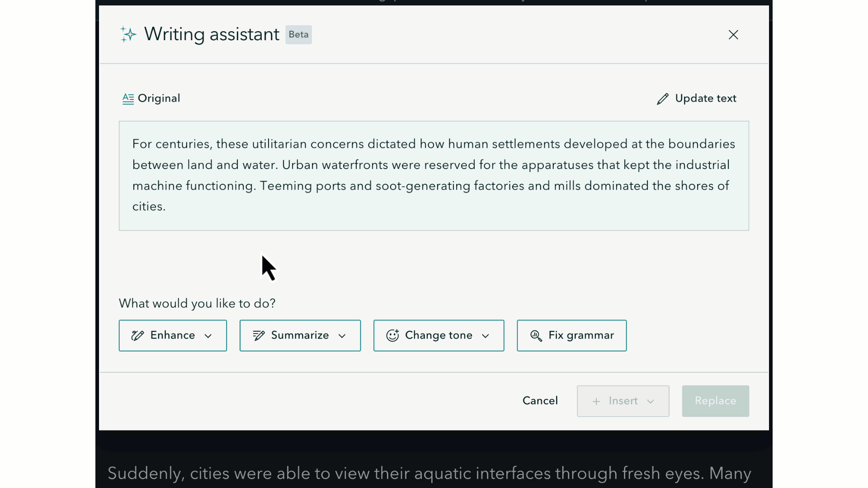Click the Summarize action button
The image size is (868, 488).
(x=300, y=335)
